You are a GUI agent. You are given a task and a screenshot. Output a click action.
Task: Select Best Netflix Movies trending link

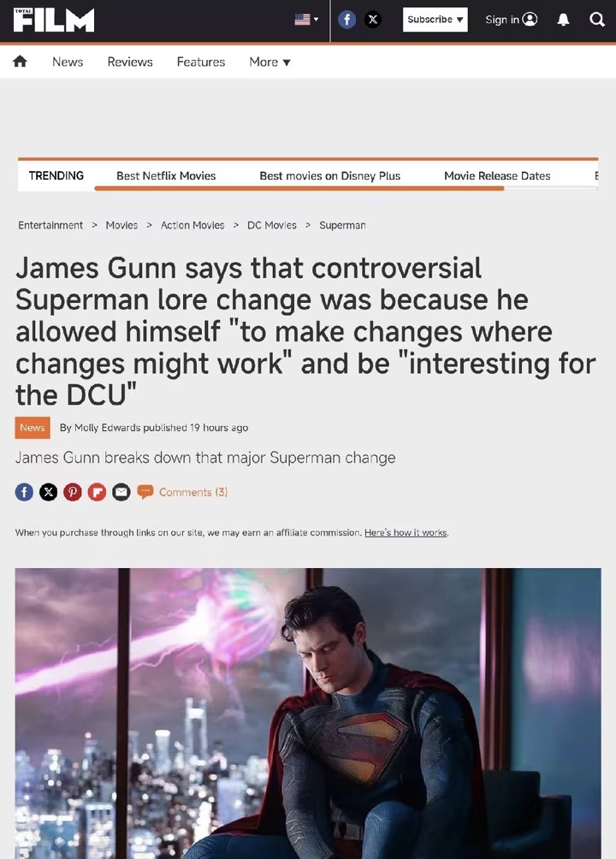click(166, 176)
